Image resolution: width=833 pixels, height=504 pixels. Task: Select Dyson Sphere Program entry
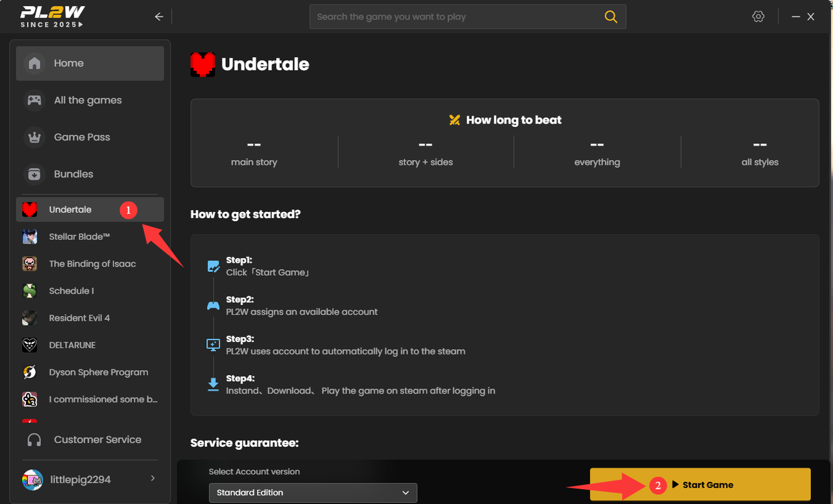click(x=90, y=372)
